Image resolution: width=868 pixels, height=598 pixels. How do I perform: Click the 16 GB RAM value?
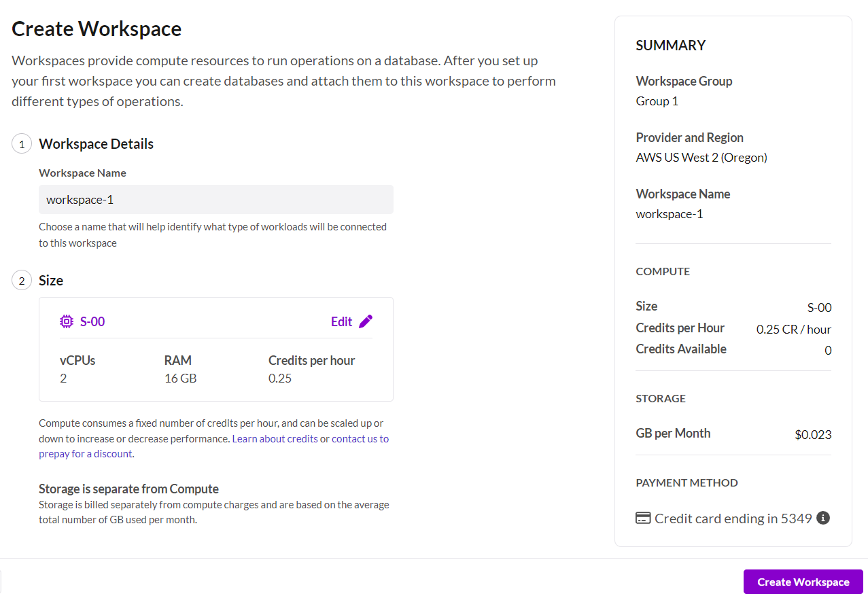[x=180, y=379]
